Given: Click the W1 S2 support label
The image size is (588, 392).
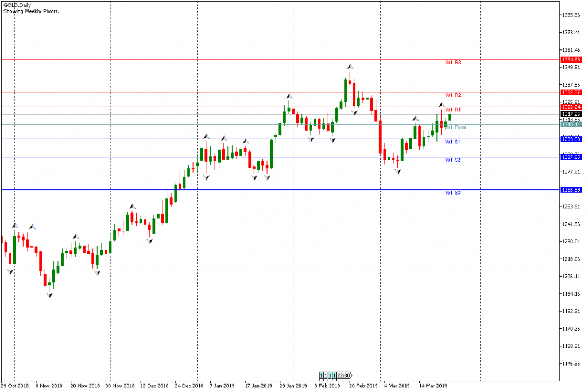Looking at the screenshot, I should [x=453, y=160].
